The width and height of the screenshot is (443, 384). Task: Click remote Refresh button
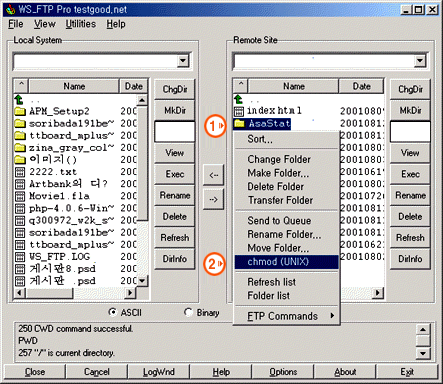[410, 238]
